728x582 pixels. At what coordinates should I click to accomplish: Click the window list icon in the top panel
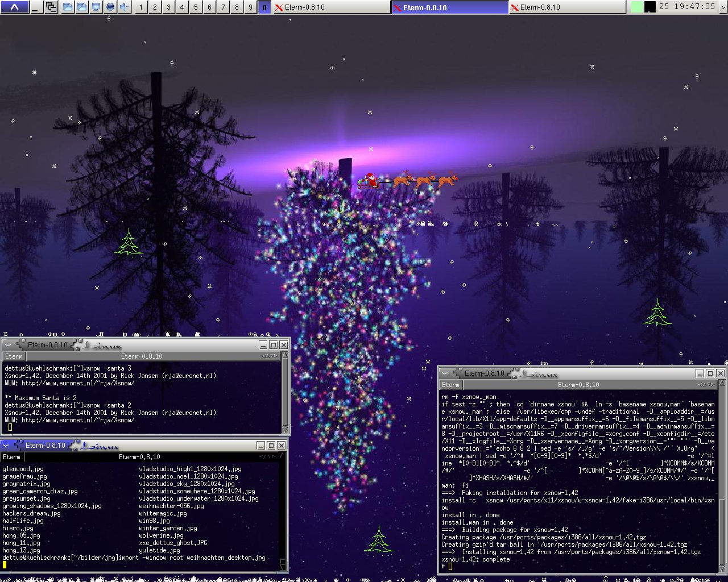(x=51, y=7)
